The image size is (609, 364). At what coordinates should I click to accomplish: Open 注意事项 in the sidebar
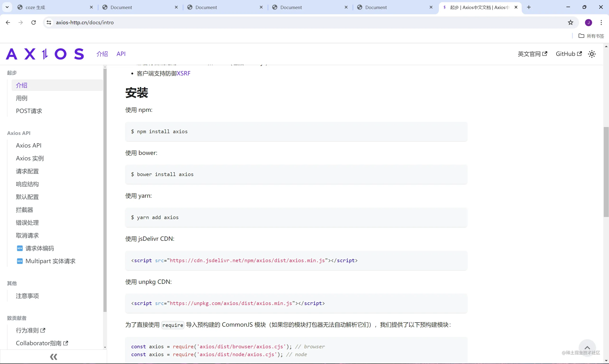[x=27, y=296]
